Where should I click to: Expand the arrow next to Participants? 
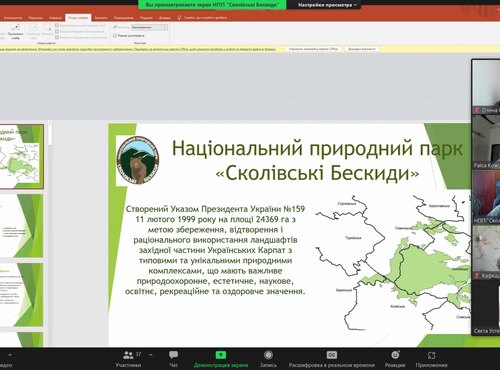(x=150, y=355)
